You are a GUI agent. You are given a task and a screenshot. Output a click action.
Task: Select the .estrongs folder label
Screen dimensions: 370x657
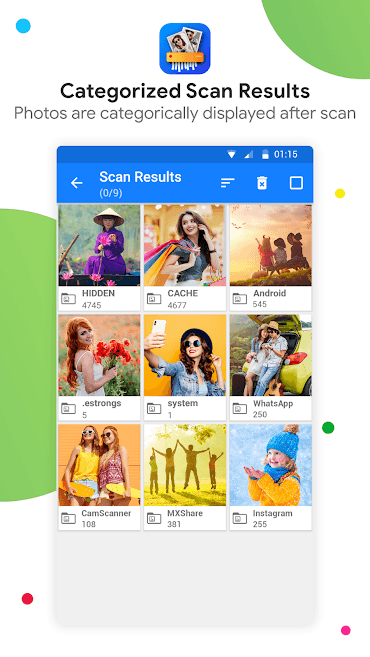pos(101,403)
